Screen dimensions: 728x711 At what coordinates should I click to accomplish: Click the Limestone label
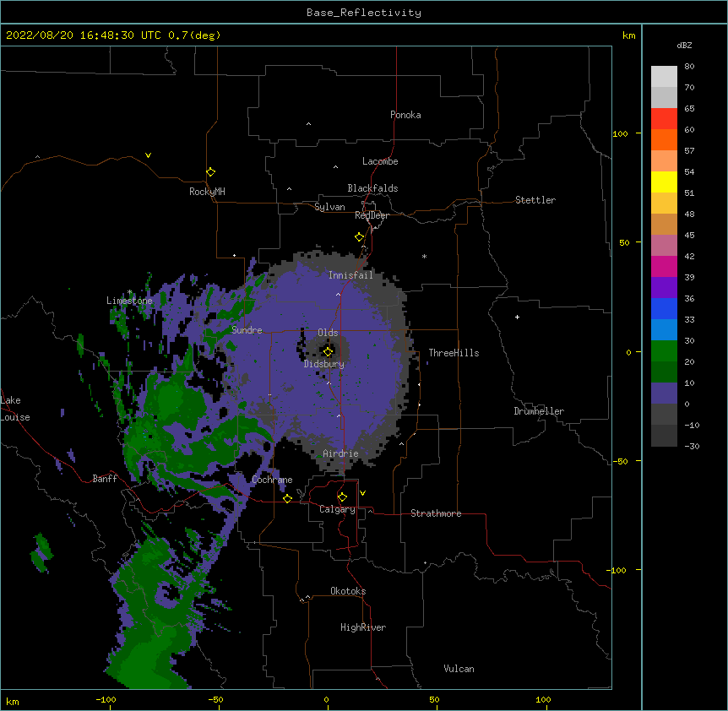click(x=129, y=301)
